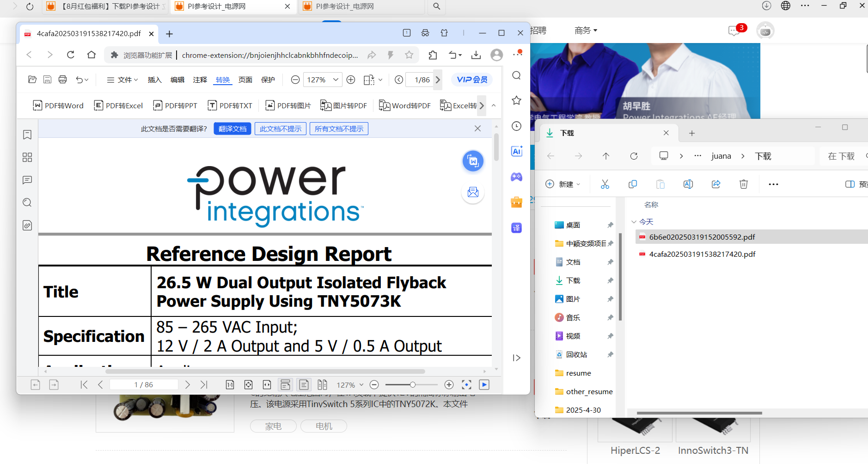Image resolution: width=868 pixels, height=464 pixels.
Task: Open the 编辑 menu tab
Action: click(x=177, y=80)
